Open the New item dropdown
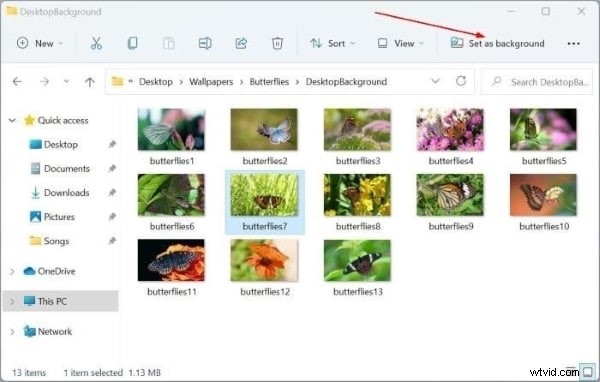Image resolution: width=600 pixels, height=382 pixels. pyautogui.click(x=40, y=43)
